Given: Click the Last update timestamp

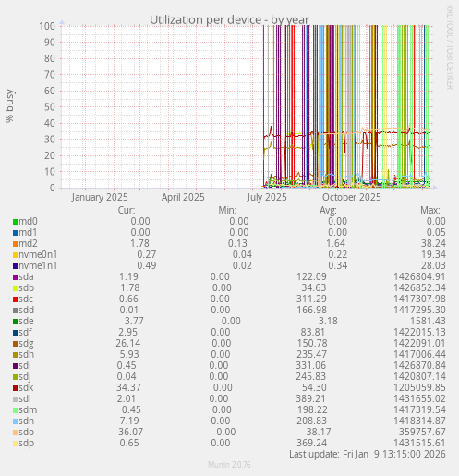Looking at the screenshot, I should point(368,454).
